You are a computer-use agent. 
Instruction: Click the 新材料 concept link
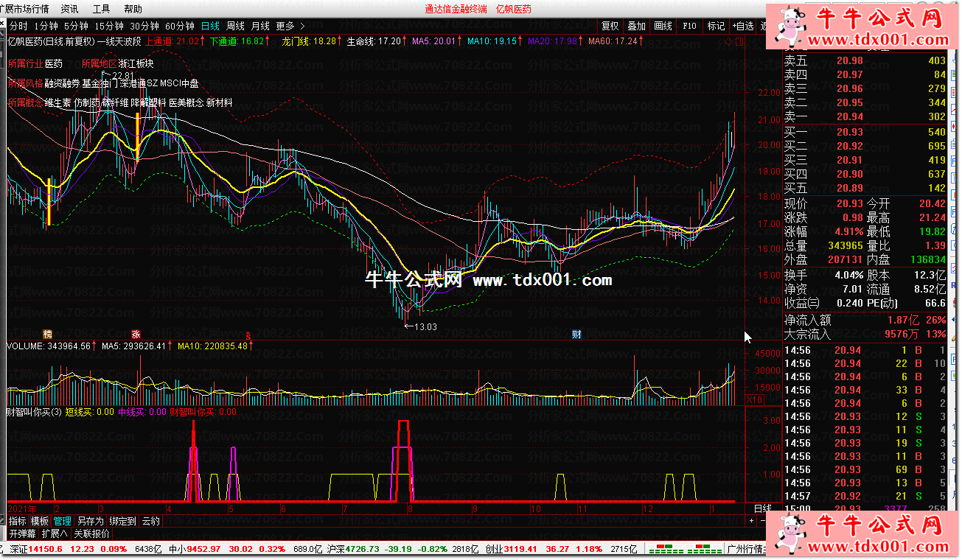[x=219, y=103]
